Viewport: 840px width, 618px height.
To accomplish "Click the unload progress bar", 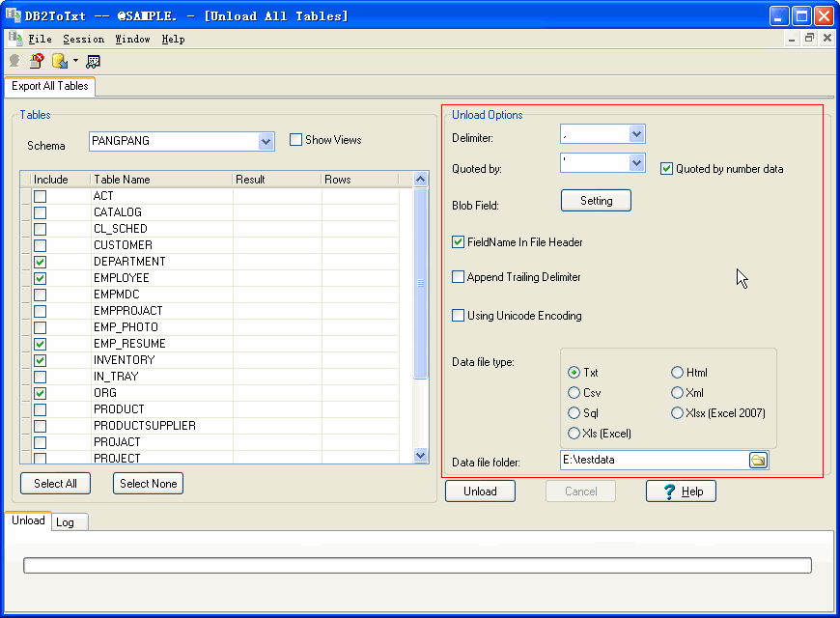I will 417,566.
